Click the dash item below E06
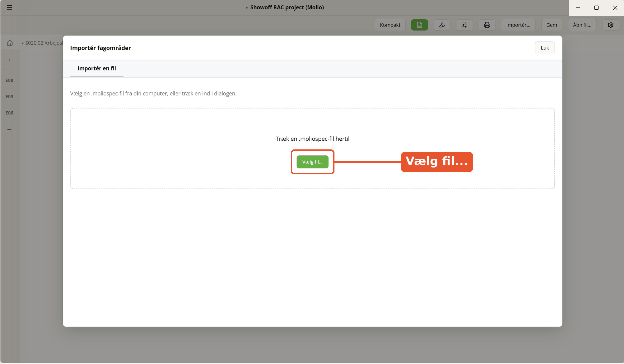 9,129
